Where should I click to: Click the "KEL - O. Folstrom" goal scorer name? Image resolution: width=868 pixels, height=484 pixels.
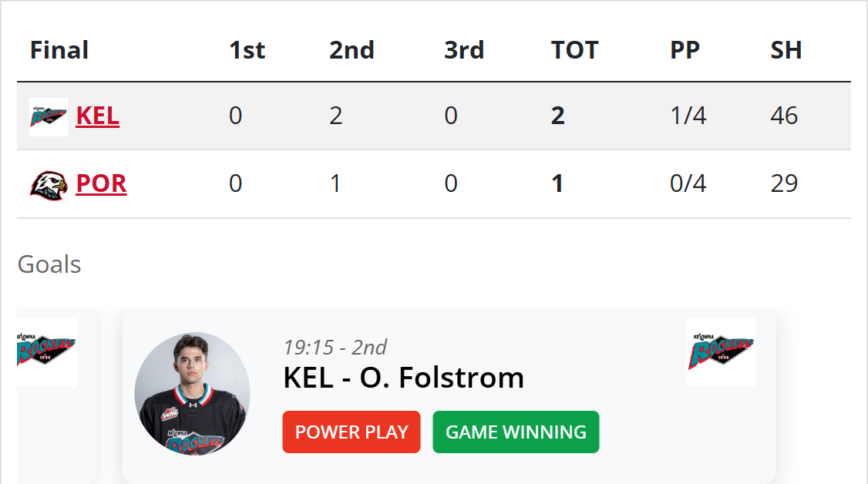(404, 378)
